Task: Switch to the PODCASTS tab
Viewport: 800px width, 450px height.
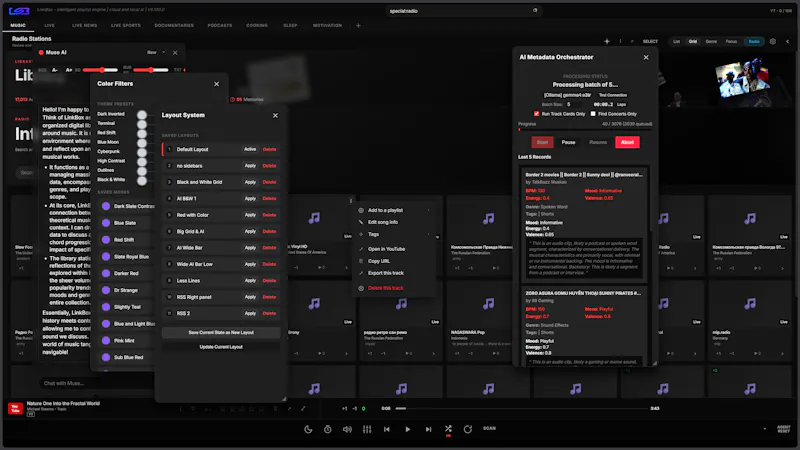Action: point(220,26)
